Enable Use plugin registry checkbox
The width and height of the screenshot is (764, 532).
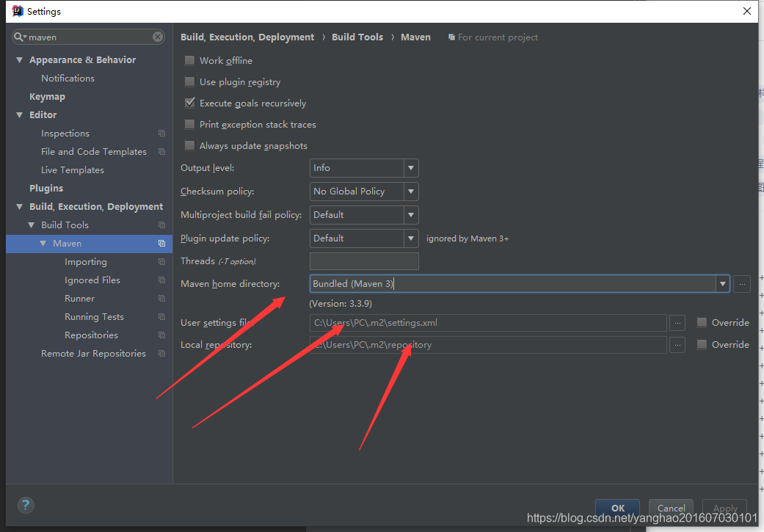pos(189,82)
